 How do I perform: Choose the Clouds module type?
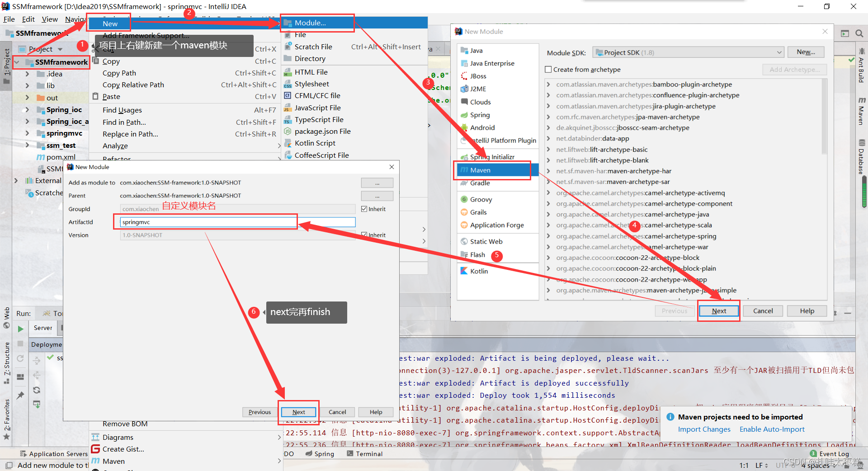pos(480,102)
